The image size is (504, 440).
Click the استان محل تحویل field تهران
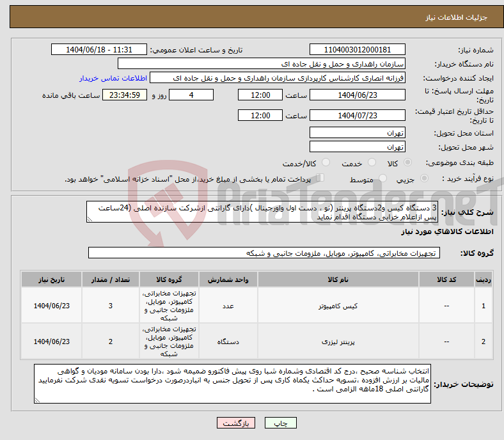point(358,132)
